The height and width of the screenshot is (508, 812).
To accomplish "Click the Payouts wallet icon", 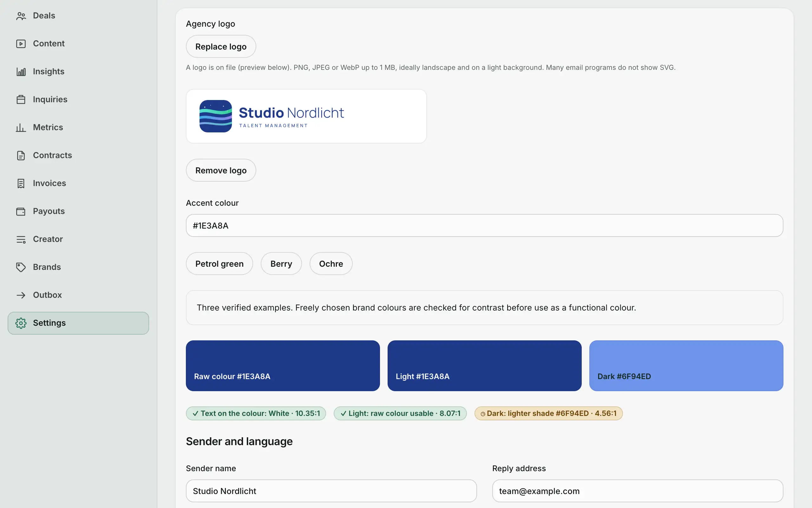I will 21,211.
